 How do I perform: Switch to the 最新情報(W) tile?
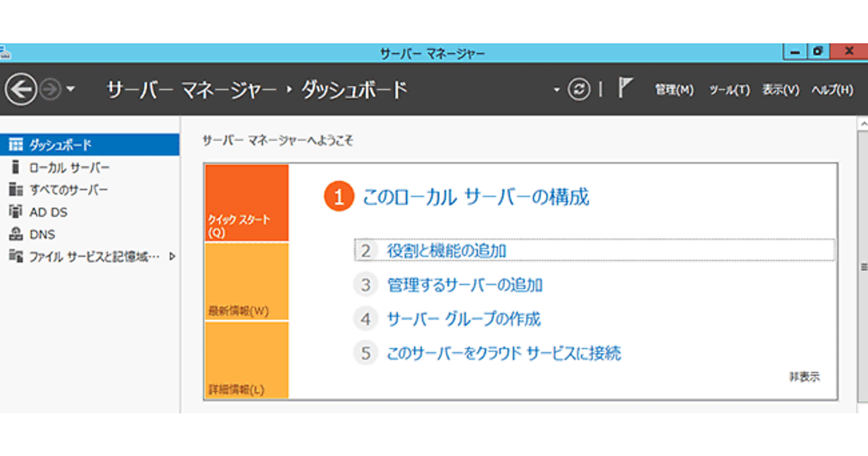coord(247,282)
